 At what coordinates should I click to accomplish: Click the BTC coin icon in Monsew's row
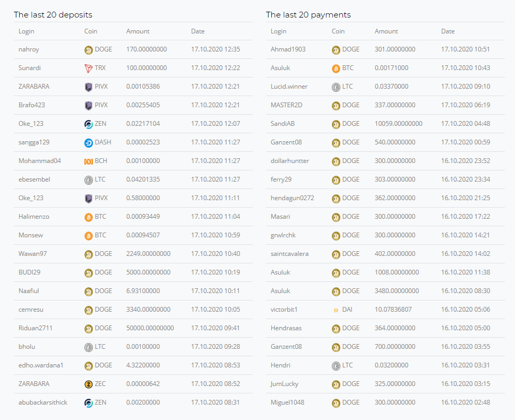(88, 236)
